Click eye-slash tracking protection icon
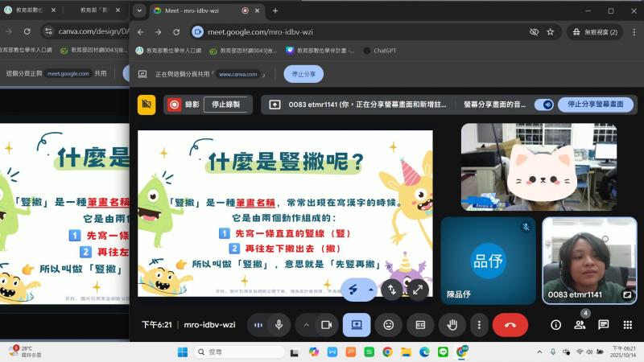 coord(534,32)
